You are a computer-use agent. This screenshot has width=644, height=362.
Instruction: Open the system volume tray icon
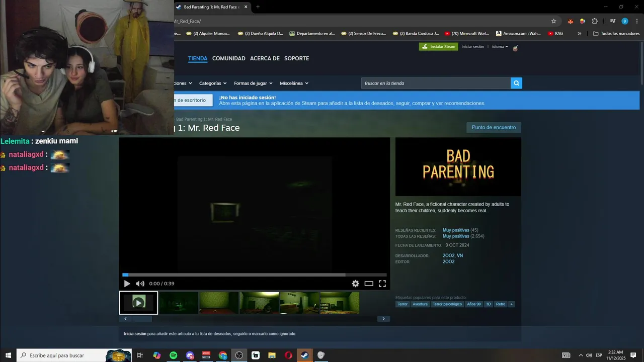pyautogui.click(x=589, y=355)
